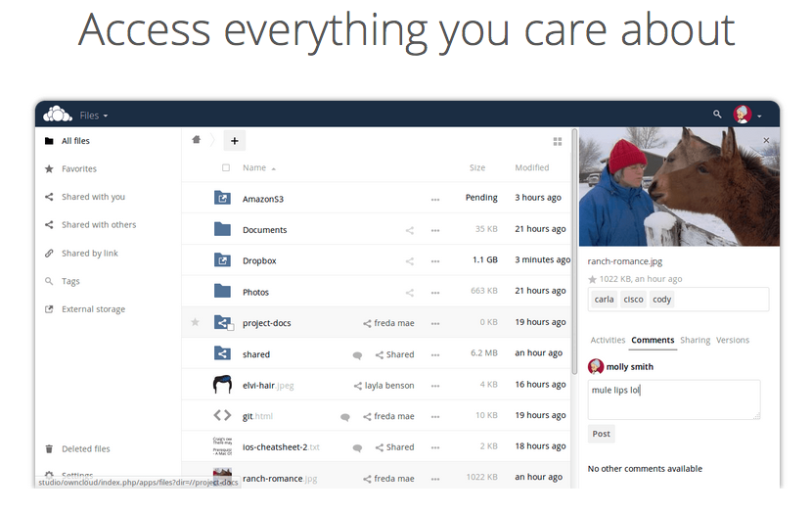Screen dimensions: 812x513
Task: Open the Files app dropdown
Action: (94, 116)
